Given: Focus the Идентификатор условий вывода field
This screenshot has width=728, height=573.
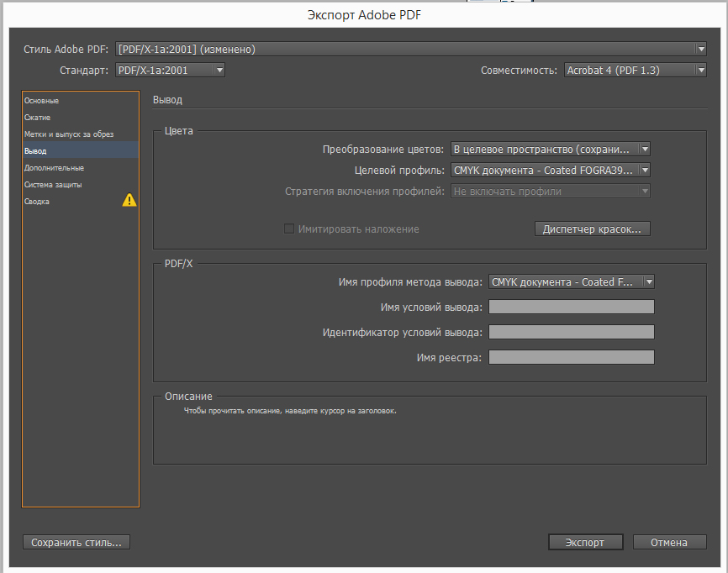Looking at the screenshot, I should [571, 332].
